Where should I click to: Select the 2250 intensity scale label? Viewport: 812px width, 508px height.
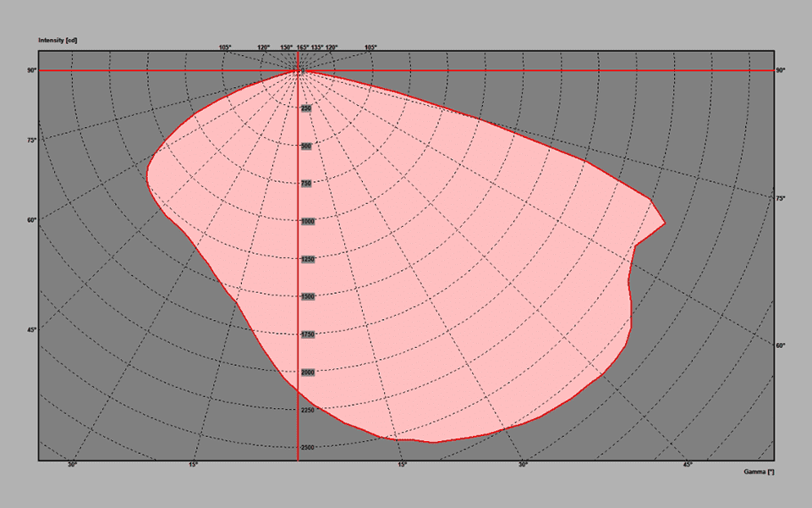[308, 410]
